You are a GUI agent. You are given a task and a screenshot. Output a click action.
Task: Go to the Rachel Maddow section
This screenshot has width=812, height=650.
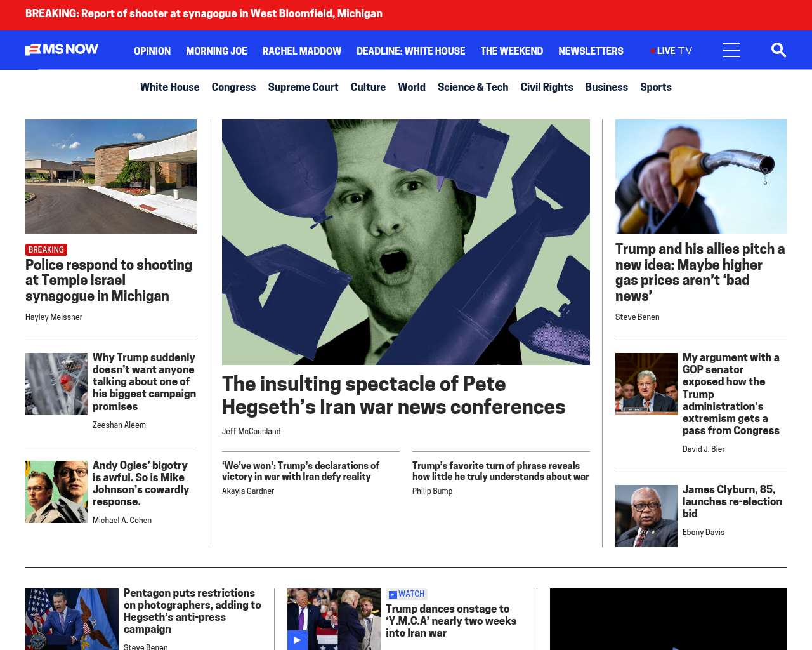(301, 51)
